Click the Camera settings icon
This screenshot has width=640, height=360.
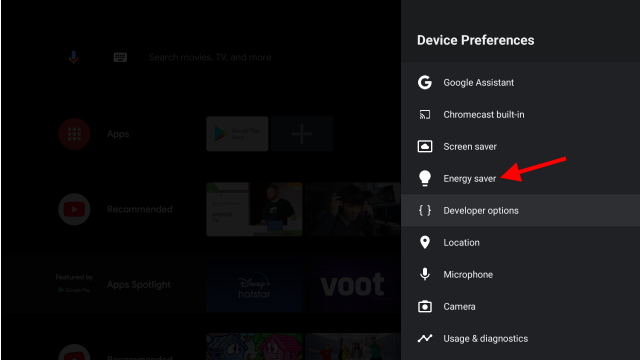pos(424,306)
